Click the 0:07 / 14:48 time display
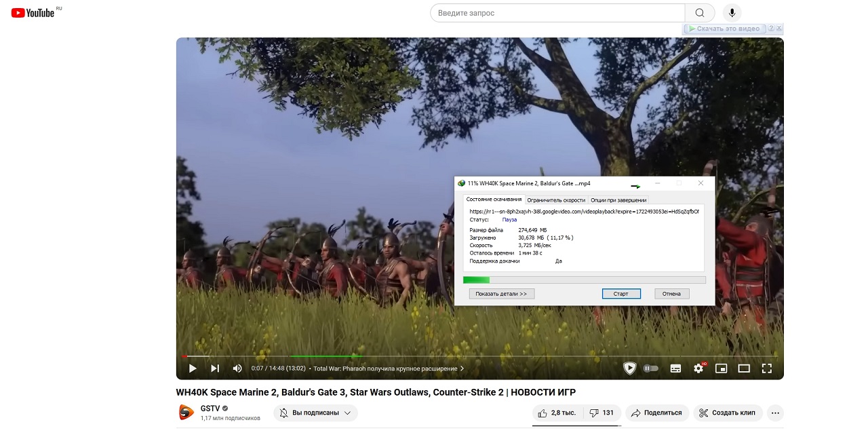 pyautogui.click(x=279, y=369)
